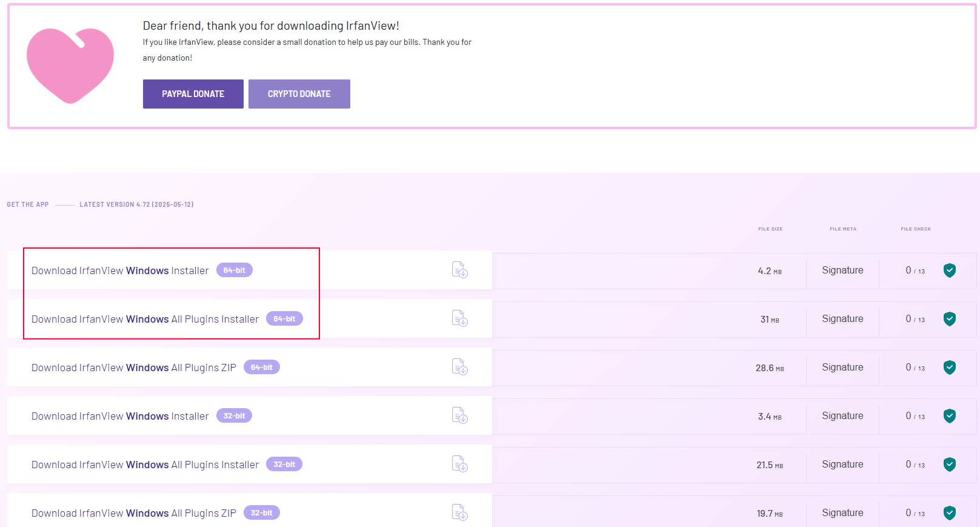
Task: Click 0 / 13 file check on 19.7 MB row
Action: pos(915,513)
